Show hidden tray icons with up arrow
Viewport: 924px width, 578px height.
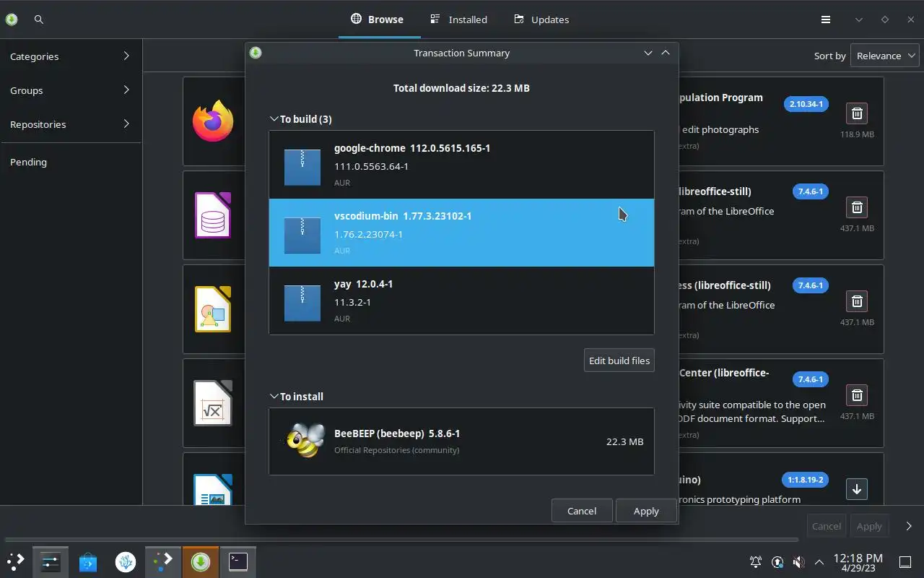tap(819, 562)
